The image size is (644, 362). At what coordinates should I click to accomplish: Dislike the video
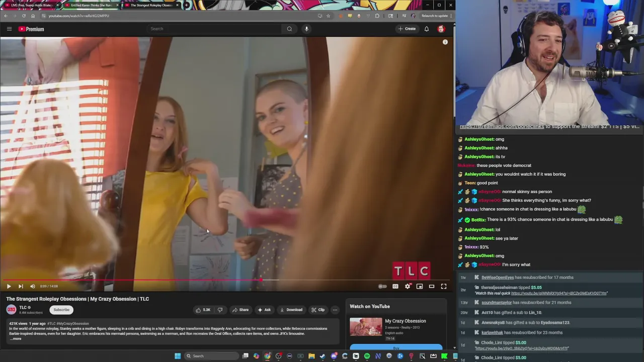coord(220,310)
